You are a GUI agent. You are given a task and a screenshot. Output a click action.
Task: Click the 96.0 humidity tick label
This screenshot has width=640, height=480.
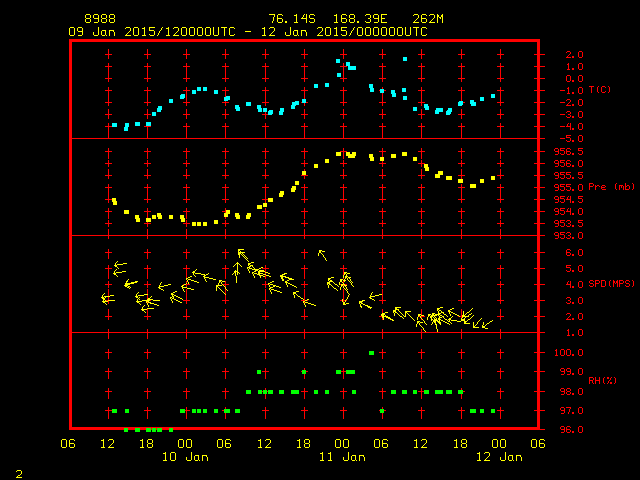(571, 430)
